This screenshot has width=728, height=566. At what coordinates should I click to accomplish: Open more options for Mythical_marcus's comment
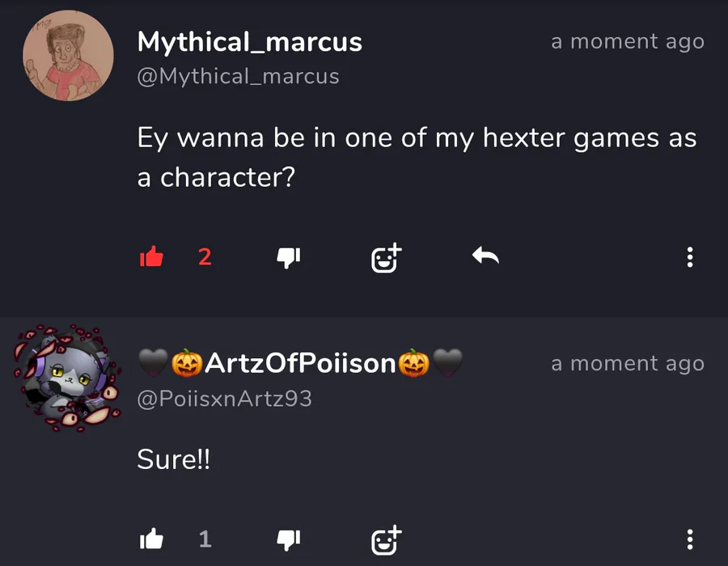point(689,257)
